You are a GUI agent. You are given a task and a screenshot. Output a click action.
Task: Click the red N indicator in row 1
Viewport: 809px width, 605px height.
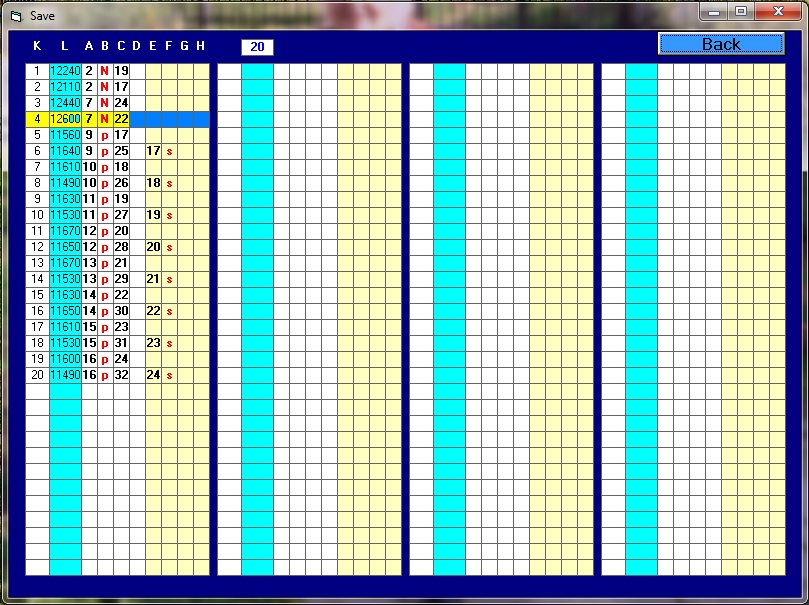tap(104, 71)
